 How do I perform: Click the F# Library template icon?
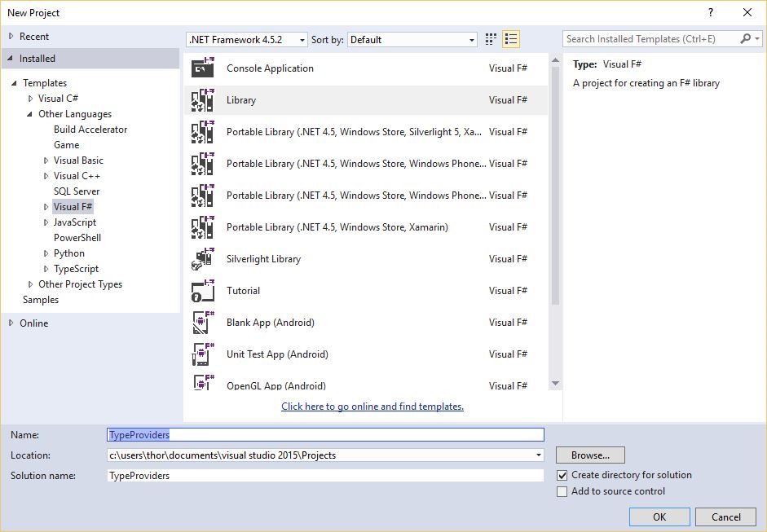click(202, 100)
